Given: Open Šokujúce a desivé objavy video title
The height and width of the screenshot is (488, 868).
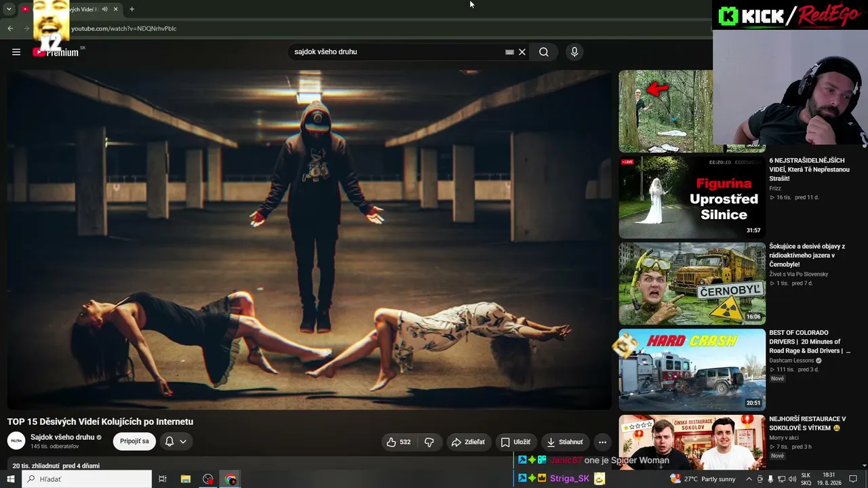Looking at the screenshot, I should 808,256.
